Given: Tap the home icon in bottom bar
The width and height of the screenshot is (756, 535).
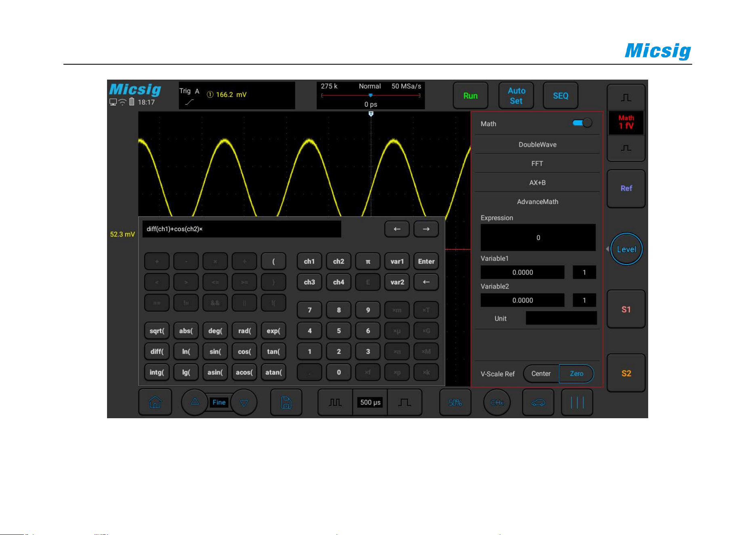Looking at the screenshot, I should click(x=155, y=402).
